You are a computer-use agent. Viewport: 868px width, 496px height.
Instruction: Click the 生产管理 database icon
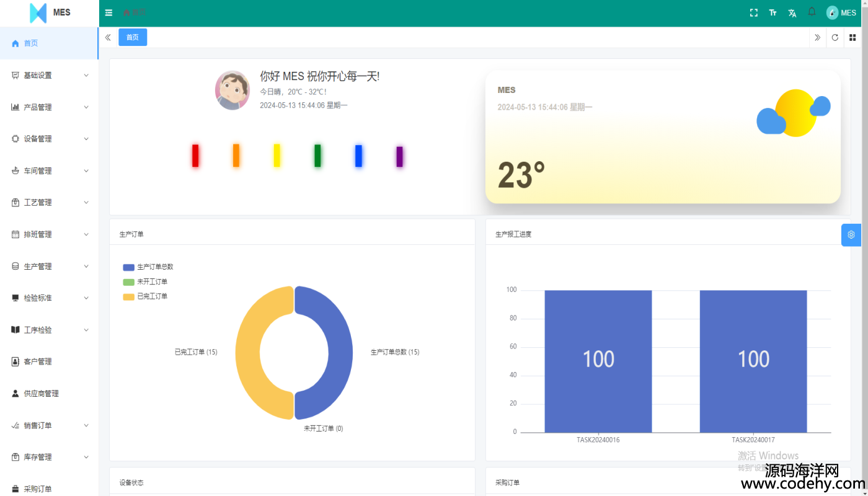pos(15,267)
